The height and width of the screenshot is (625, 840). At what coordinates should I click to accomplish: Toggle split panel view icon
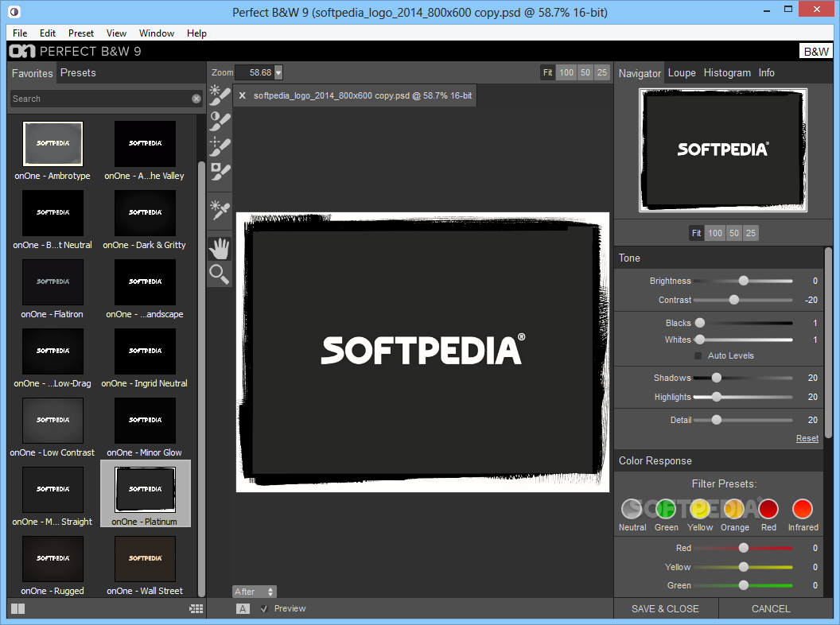point(17,608)
